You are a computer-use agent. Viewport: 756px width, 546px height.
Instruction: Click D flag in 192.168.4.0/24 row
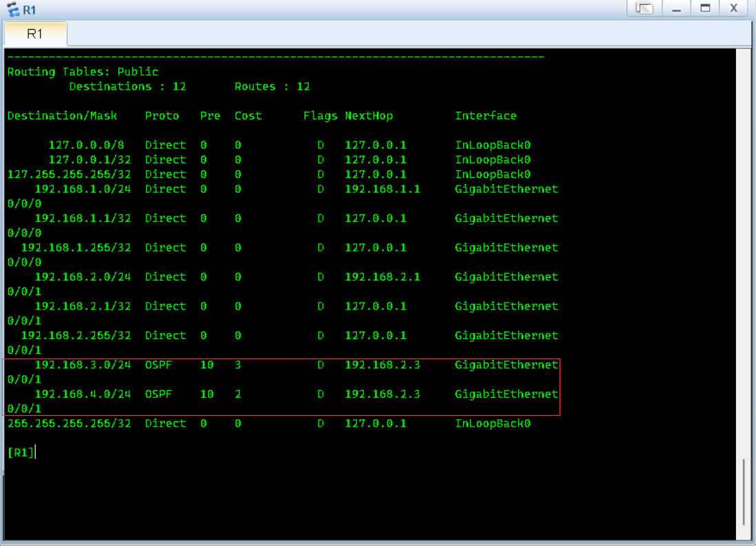[x=320, y=394]
